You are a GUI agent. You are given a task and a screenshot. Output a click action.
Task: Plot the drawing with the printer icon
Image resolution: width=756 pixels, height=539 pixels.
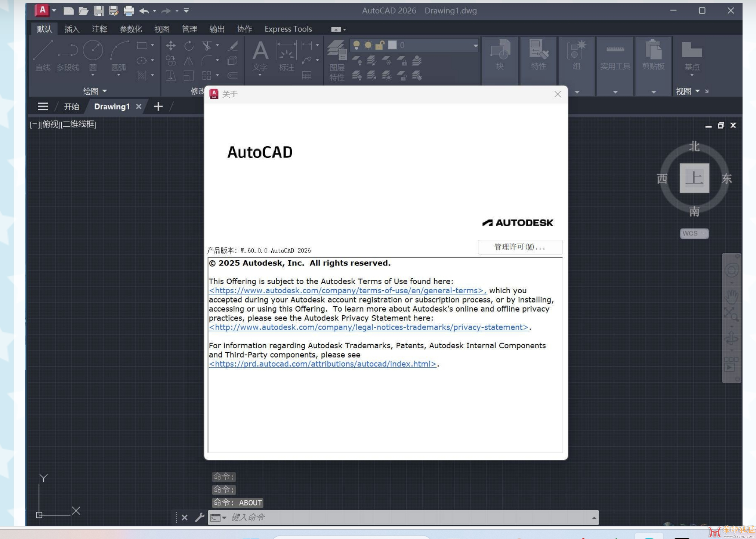[x=129, y=11]
